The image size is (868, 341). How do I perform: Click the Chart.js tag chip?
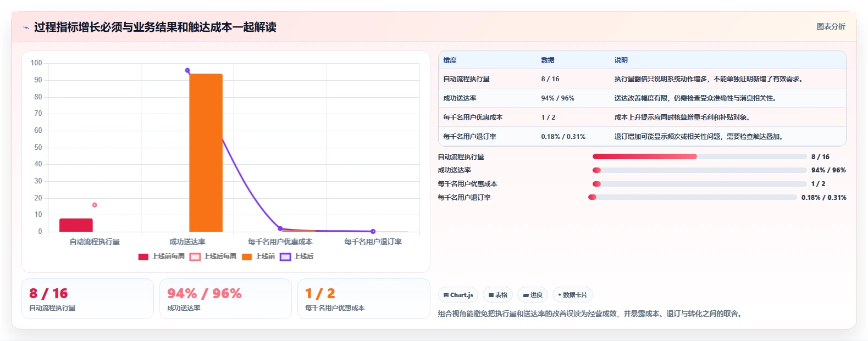point(458,295)
